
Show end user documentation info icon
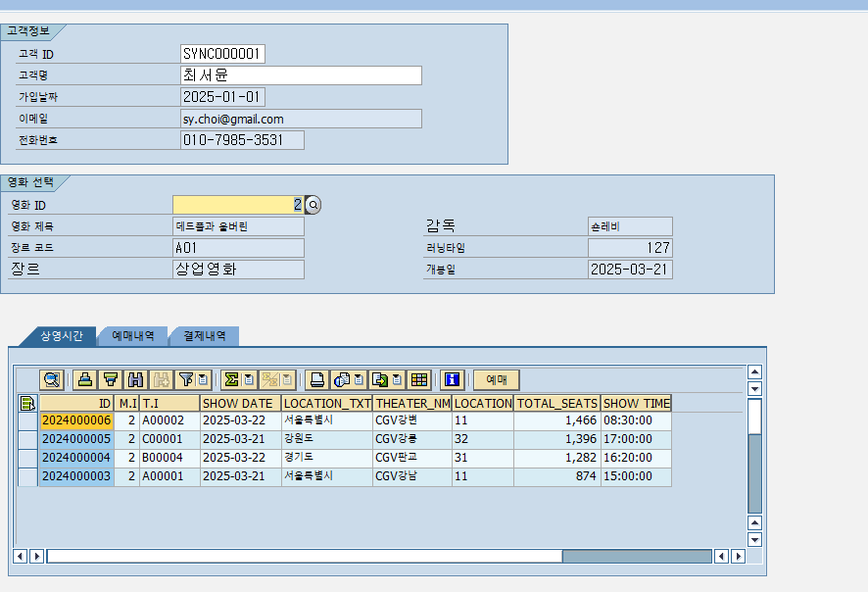point(453,380)
